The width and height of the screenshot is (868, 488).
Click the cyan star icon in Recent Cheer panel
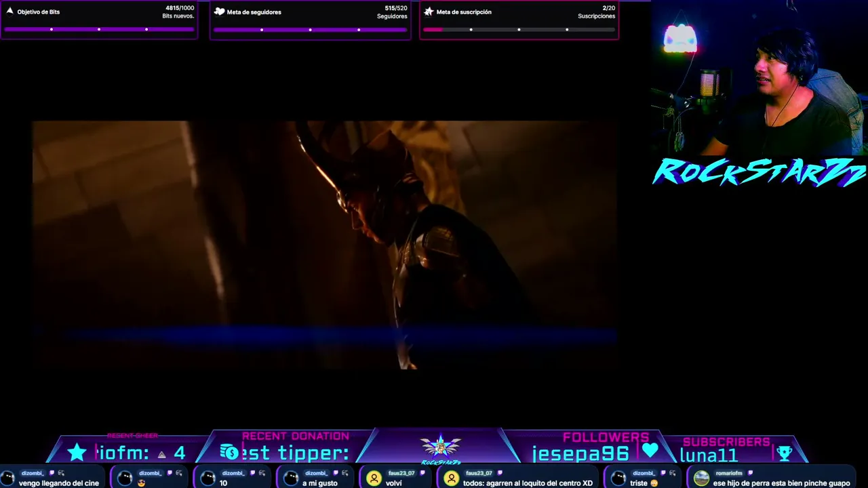77,452
